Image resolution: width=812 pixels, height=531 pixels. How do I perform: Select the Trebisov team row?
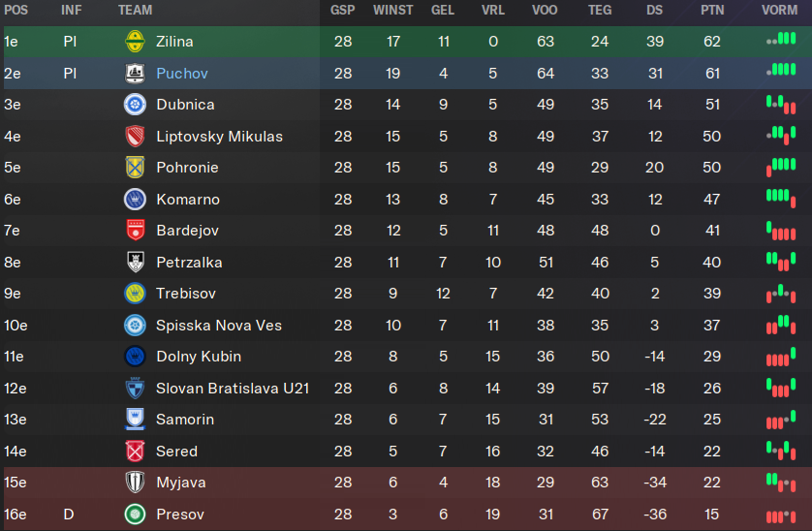pyautogui.click(x=406, y=294)
